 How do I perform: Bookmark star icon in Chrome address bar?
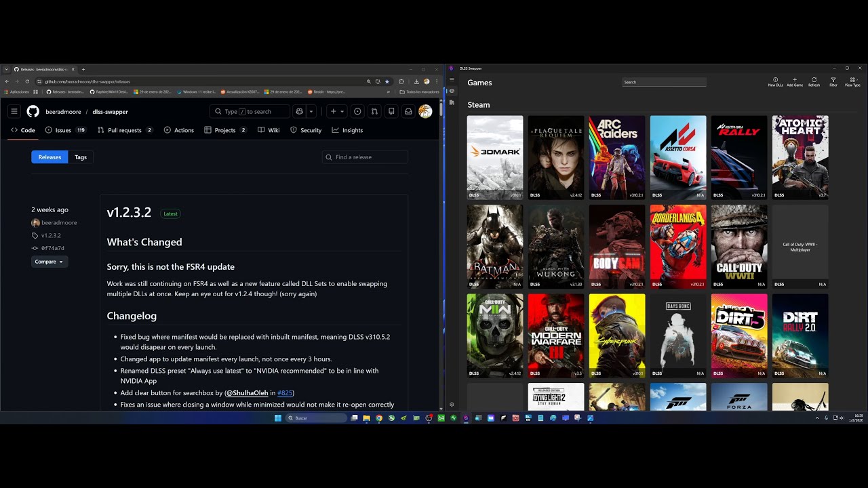tap(387, 81)
